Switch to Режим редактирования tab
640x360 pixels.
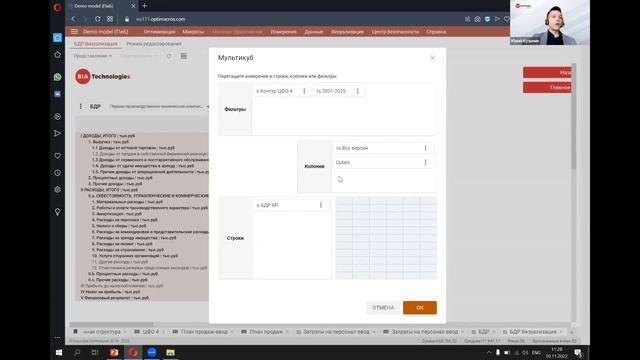[x=154, y=44]
